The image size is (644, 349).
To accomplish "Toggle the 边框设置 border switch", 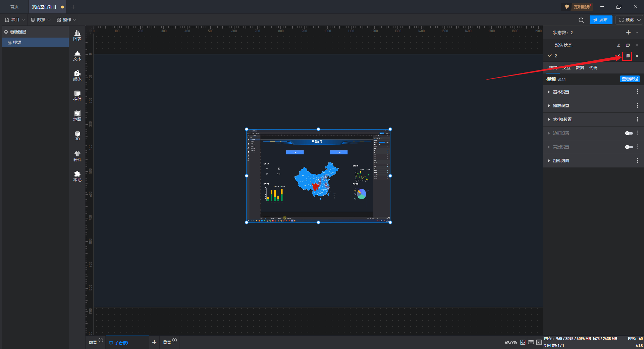I will coord(629,133).
